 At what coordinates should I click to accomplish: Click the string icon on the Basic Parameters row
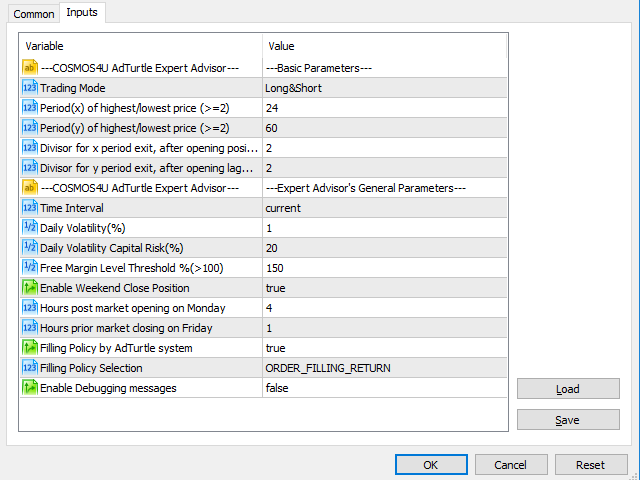coord(30,68)
